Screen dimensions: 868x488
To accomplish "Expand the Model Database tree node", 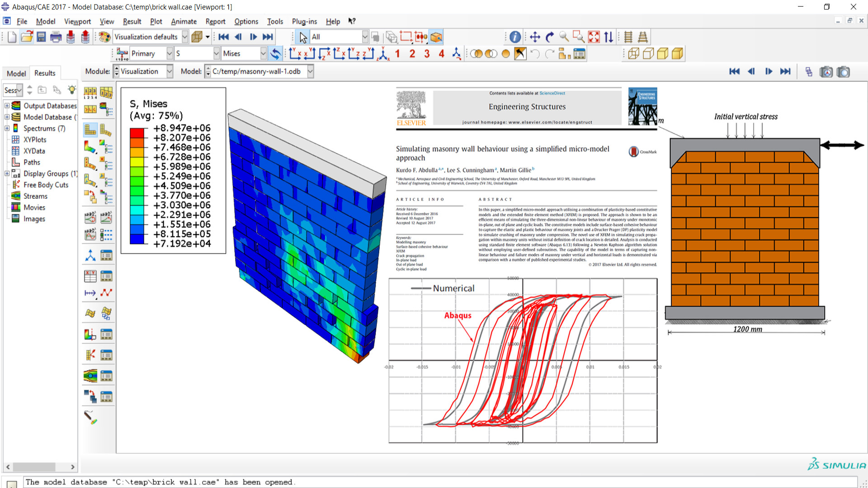I will pos(7,117).
